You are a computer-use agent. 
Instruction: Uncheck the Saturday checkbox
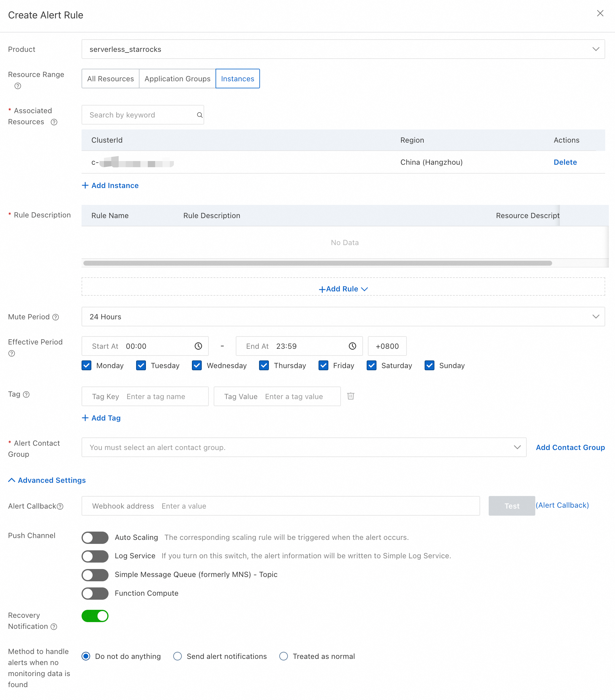pos(372,365)
